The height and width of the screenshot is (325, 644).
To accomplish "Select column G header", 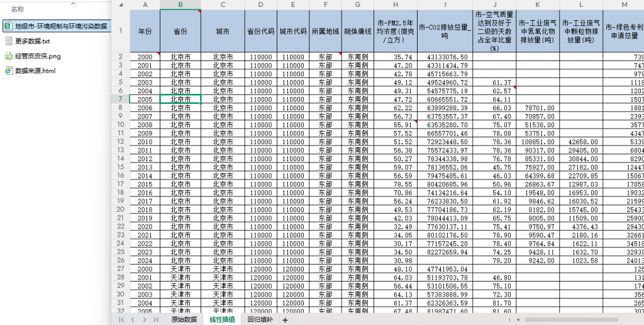I will (358, 5).
